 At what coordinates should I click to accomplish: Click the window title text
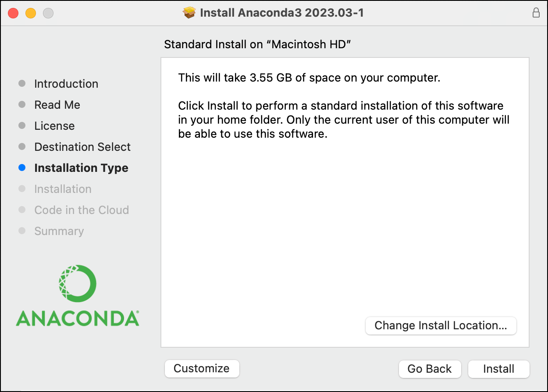282,13
